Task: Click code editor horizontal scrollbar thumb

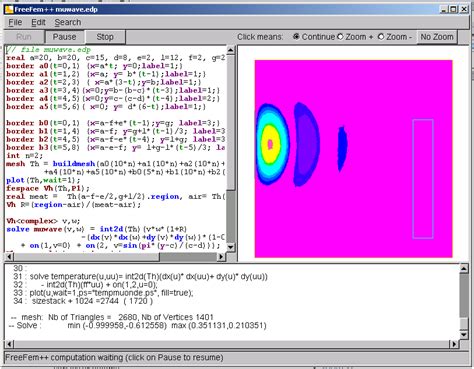Action: click(87, 257)
